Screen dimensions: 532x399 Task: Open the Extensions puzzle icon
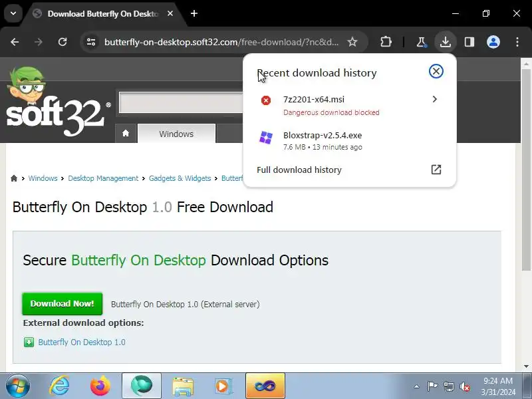386,42
